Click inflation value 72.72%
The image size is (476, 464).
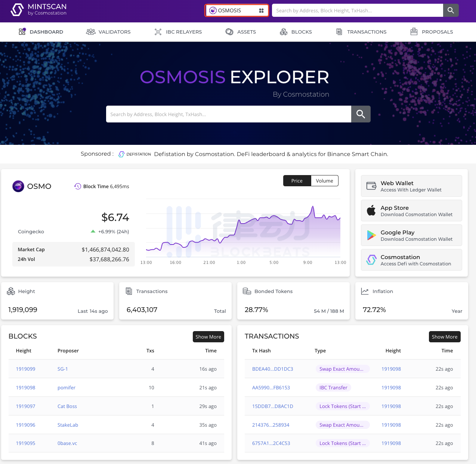(374, 310)
